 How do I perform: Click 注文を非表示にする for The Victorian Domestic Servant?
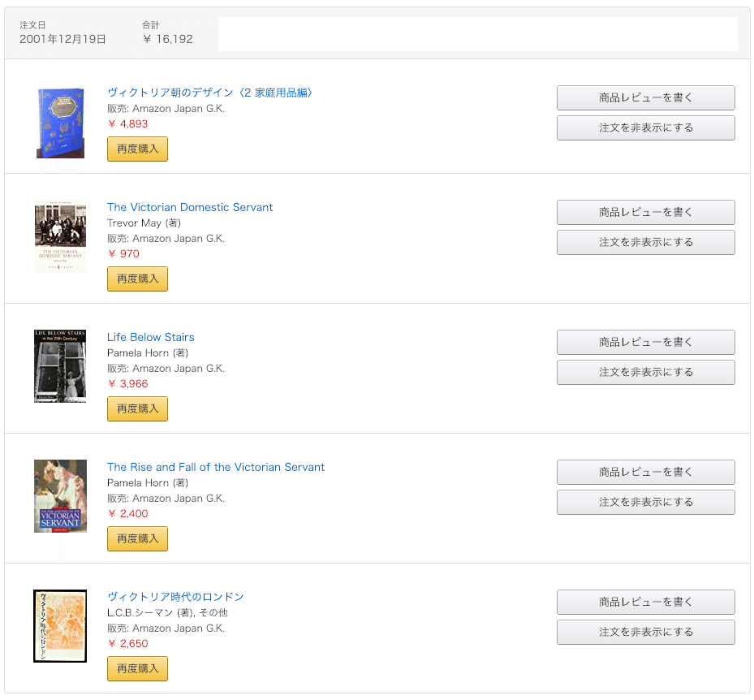click(x=646, y=243)
